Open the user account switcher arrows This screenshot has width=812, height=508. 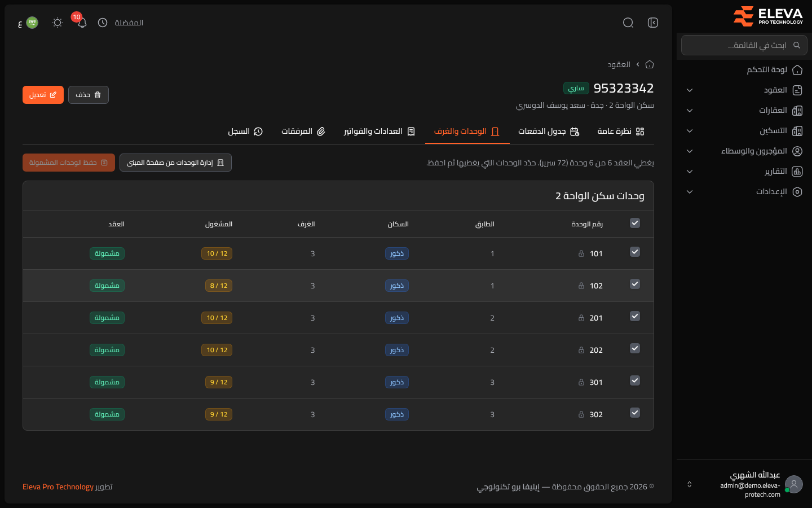[x=689, y=484]
